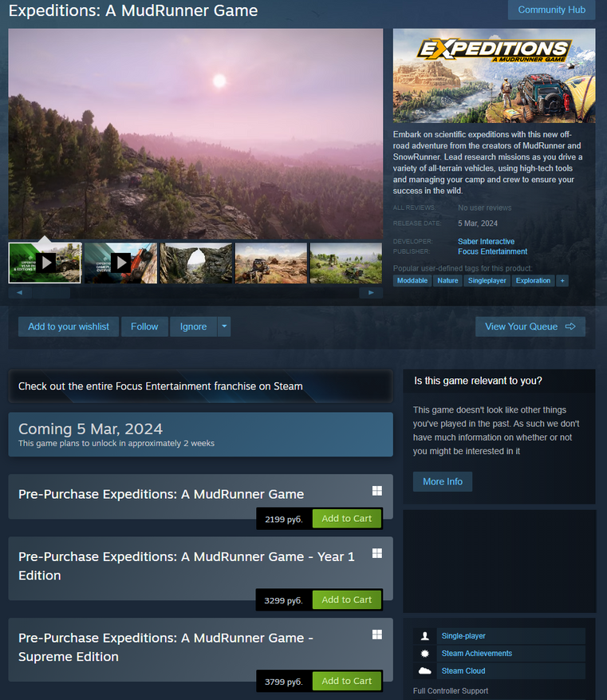Open the Focus Entertainment franchise banner

201,386
